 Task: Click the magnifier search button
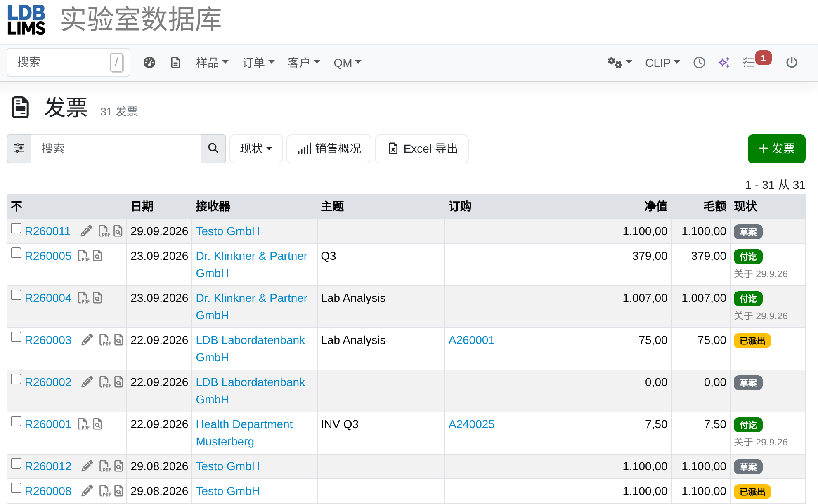213,148
